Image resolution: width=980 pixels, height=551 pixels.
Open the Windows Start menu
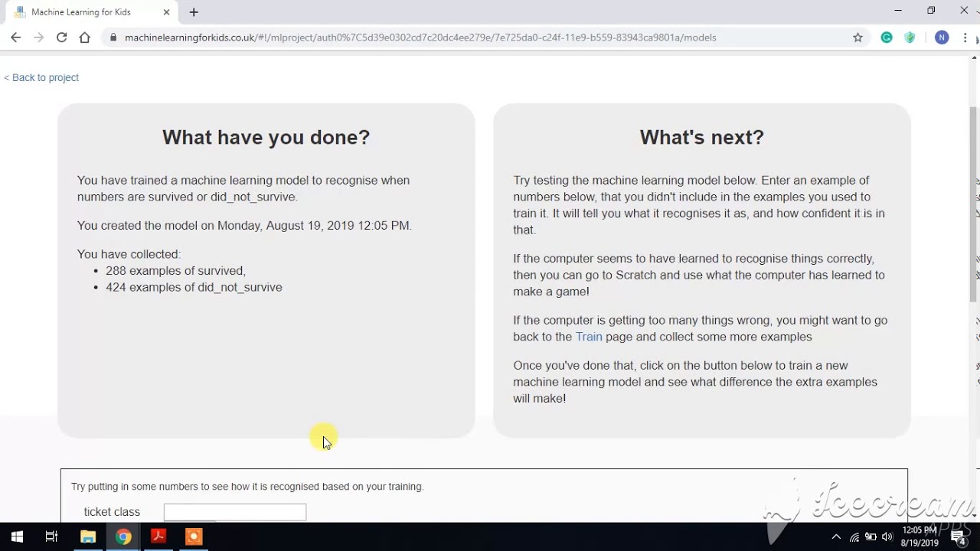[x=17, y=536]
